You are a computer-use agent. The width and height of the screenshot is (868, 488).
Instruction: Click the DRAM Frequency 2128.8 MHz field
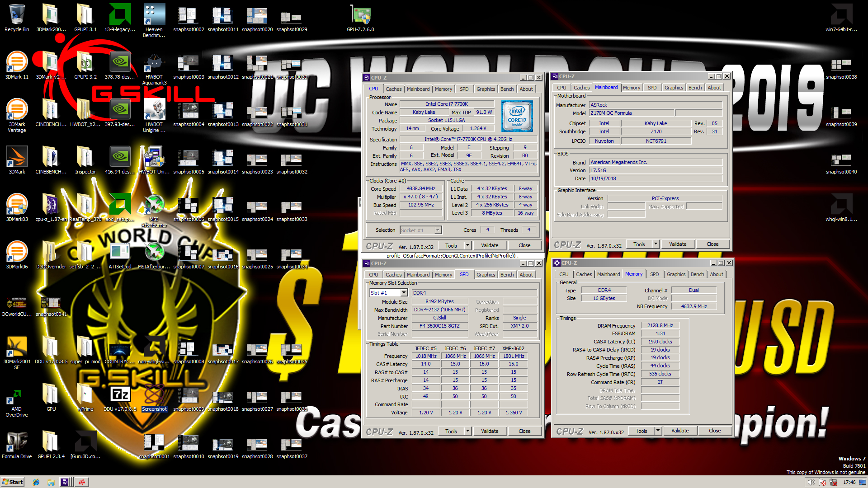660,325
